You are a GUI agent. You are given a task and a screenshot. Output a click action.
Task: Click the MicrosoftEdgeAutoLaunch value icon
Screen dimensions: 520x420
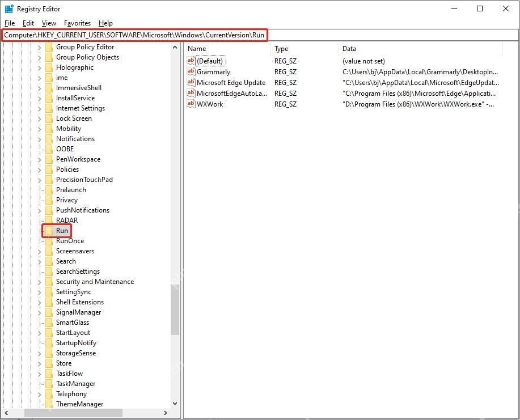(x=191, y=93)
